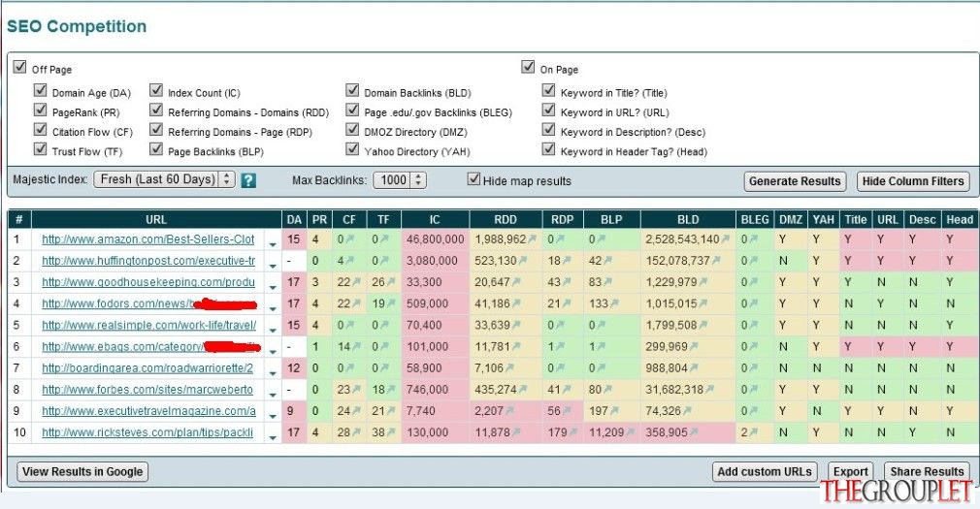Click the help question mark icon beside Majestic Index
Viewport: 980px width, 509px height.
(248, 180)
